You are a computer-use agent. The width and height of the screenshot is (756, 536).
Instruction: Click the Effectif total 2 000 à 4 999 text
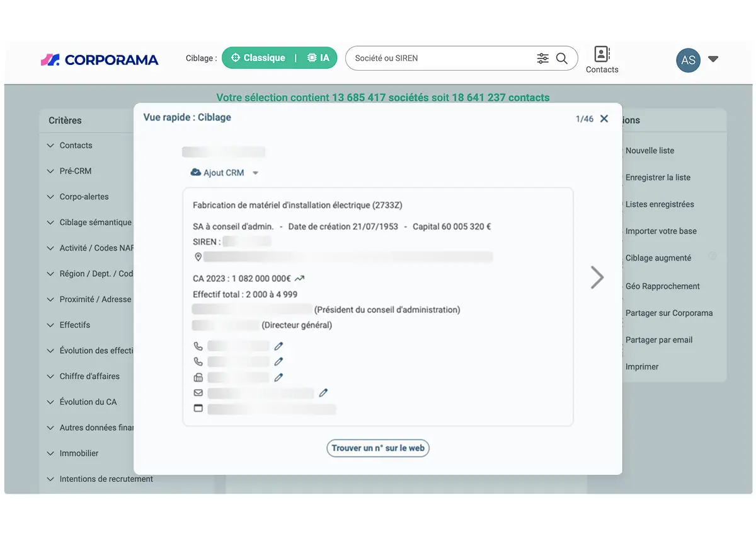(245, 294)
